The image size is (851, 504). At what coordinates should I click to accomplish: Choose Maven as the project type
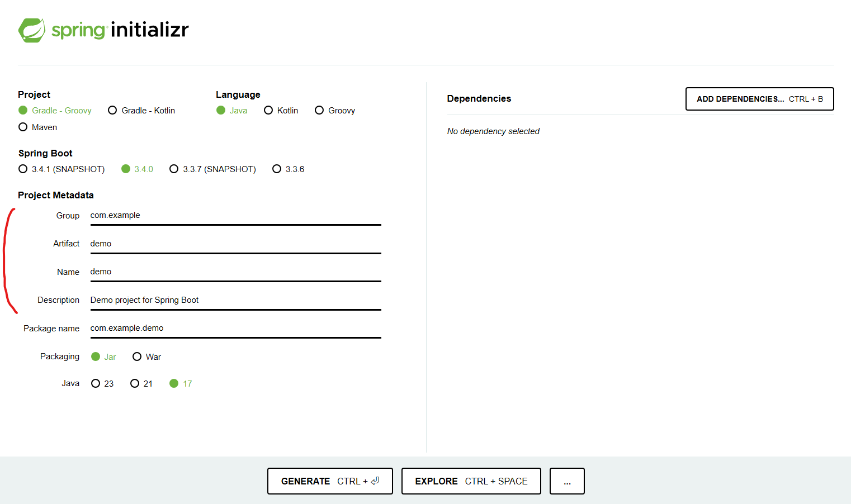pos(37,127)
